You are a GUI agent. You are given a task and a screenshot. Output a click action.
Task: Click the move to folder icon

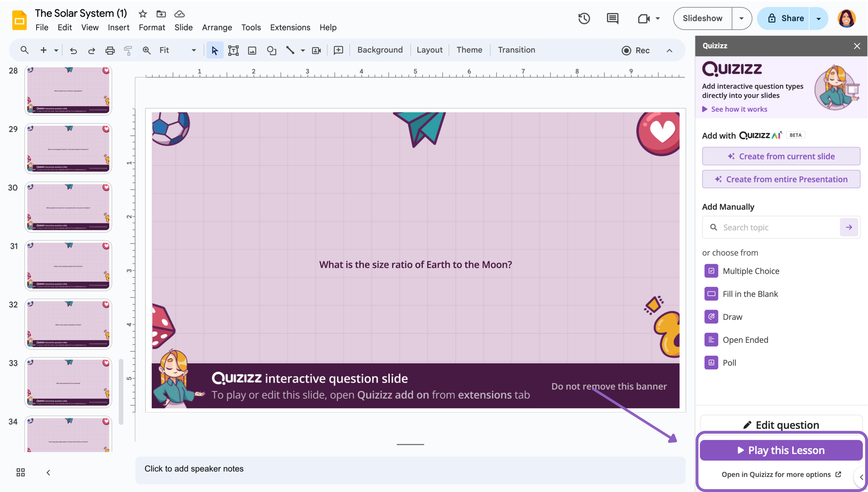point(161,14)
